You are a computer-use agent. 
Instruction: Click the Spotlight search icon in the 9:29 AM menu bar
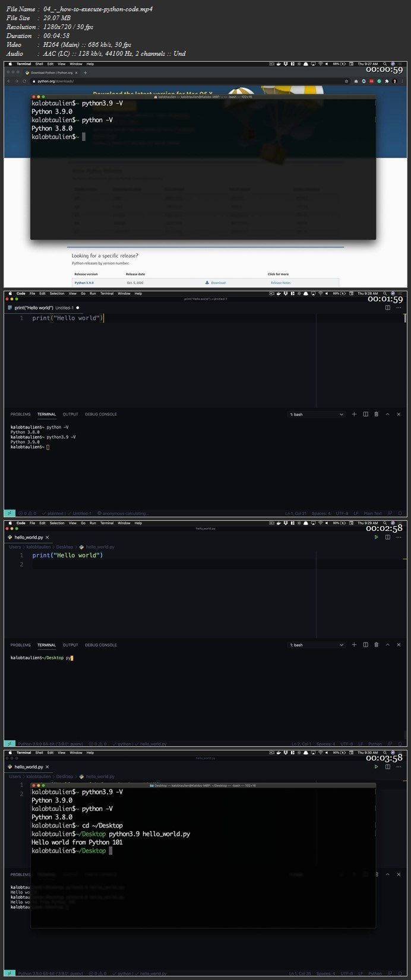(385, 524)
